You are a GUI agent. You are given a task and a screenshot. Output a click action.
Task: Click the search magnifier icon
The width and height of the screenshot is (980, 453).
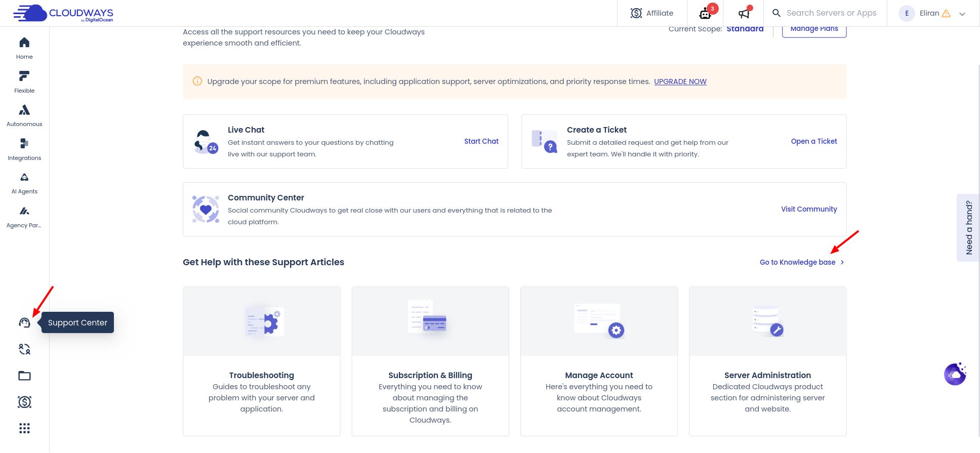coord(776,13)
